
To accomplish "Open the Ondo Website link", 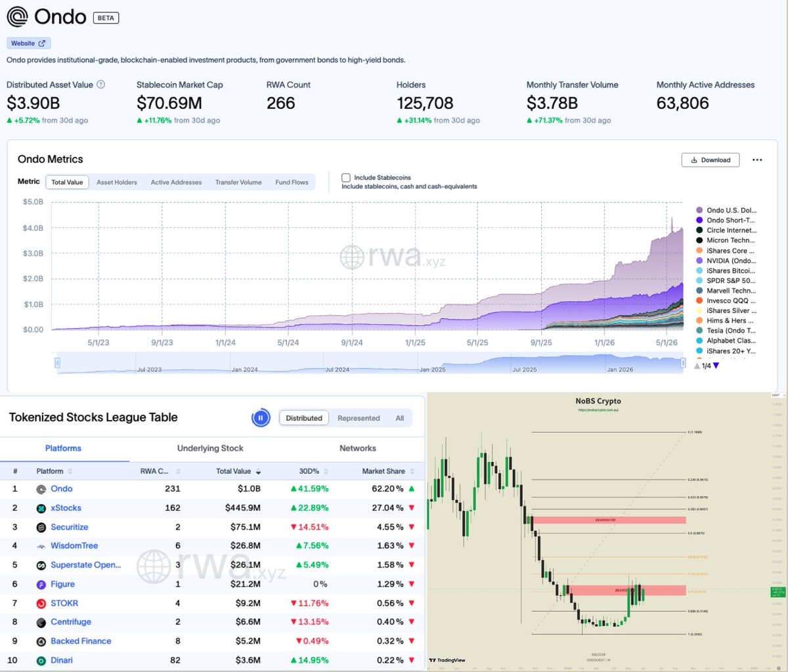I will pos(28,43).
